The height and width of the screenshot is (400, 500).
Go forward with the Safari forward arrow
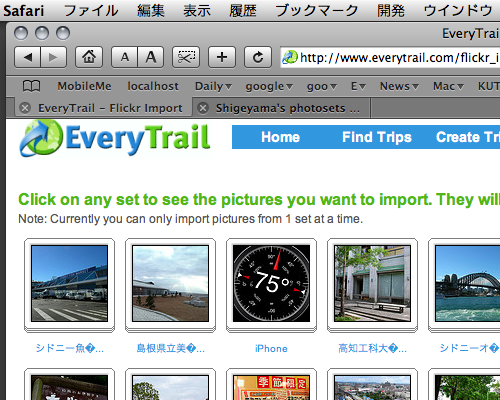[x=53, y=57]
